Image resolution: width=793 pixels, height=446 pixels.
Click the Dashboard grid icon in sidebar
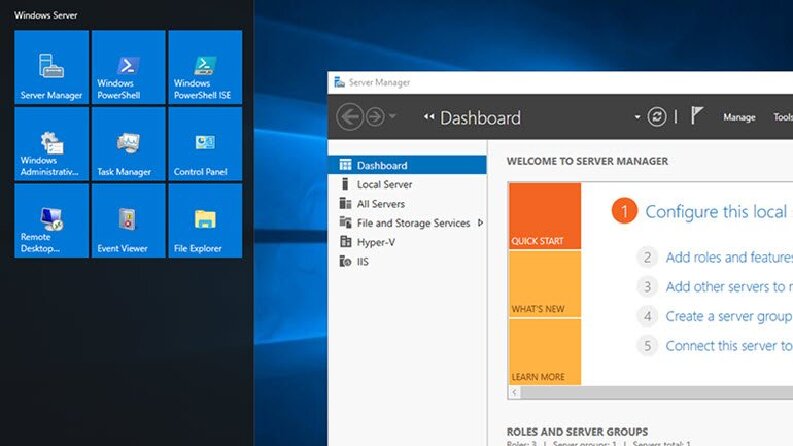click(x=345, y=165)
